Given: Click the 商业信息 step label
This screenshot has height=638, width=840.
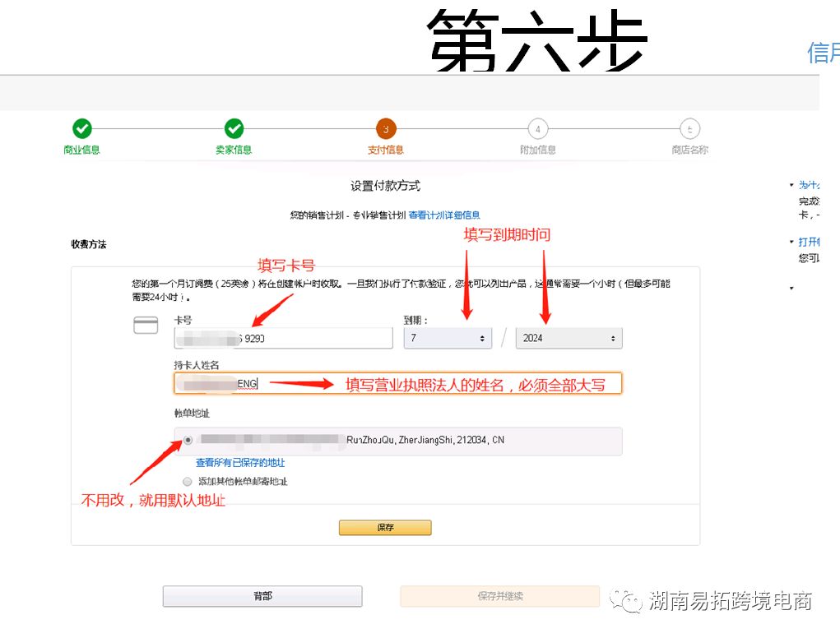Looking at the screenshot, I should pyautogui.click(x=82, y=150).
